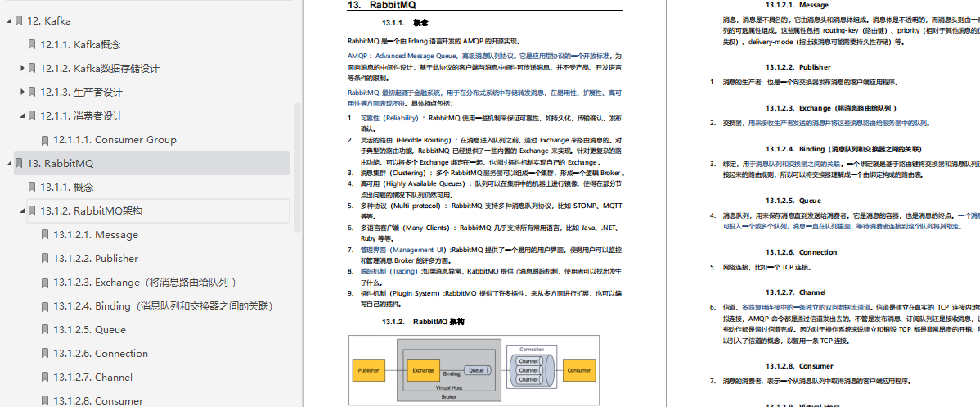
Task: Click bookmark icon beside 13.1.2.4. Binding
Action: [45, 306]
